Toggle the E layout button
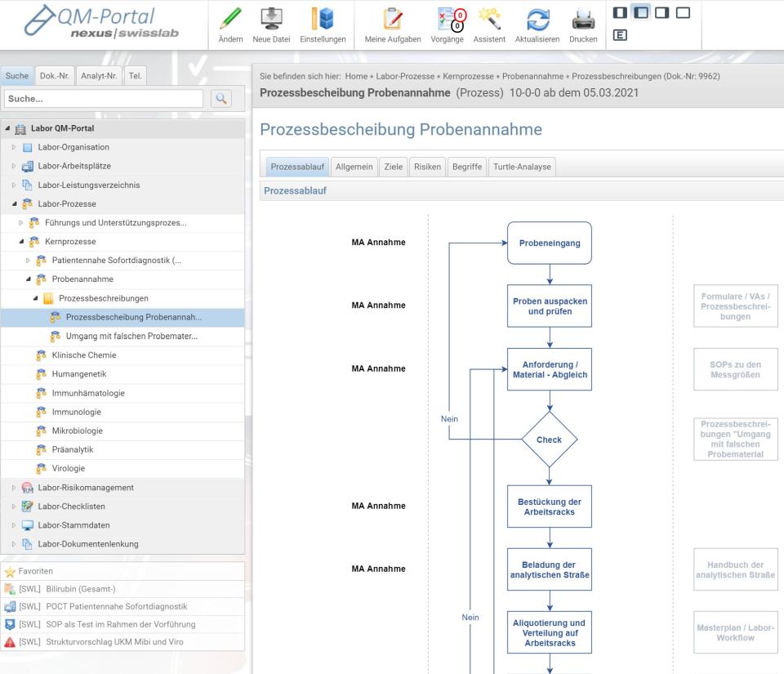 (620, 36)
